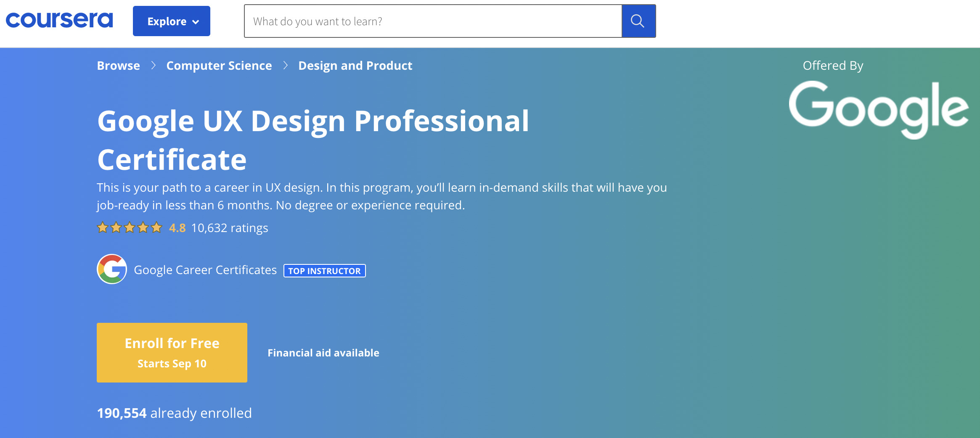Click the 190,554 already enrolled text
Viewport: 980px width, 438px height.
(x=174, y=413)
